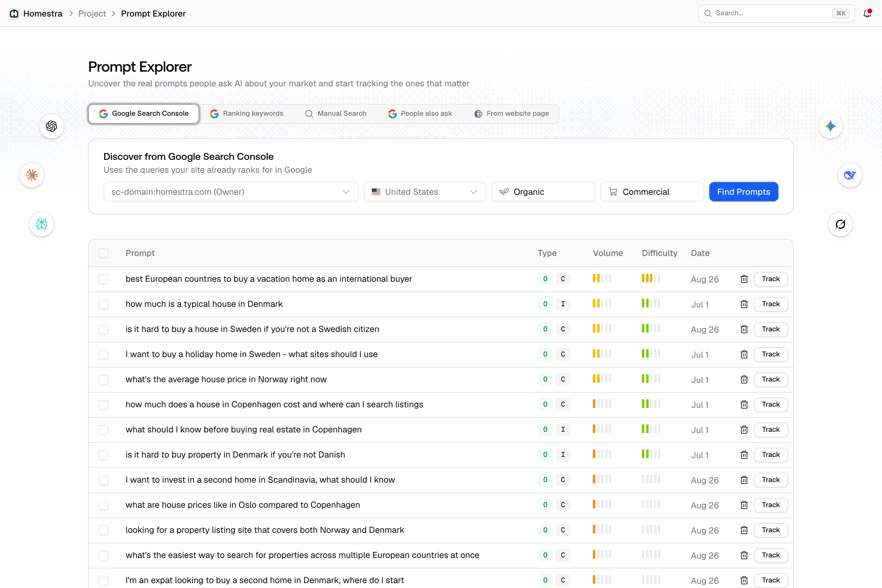Click the Prompt Explorer breadcrumb item
The width and height of the screenshot is (882, 588).
(153, 13)
